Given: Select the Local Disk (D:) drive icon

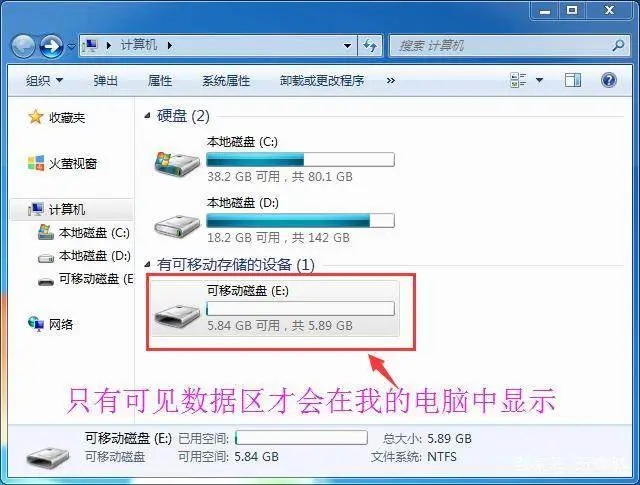Looking at the screenshot, I should [177, 225].
